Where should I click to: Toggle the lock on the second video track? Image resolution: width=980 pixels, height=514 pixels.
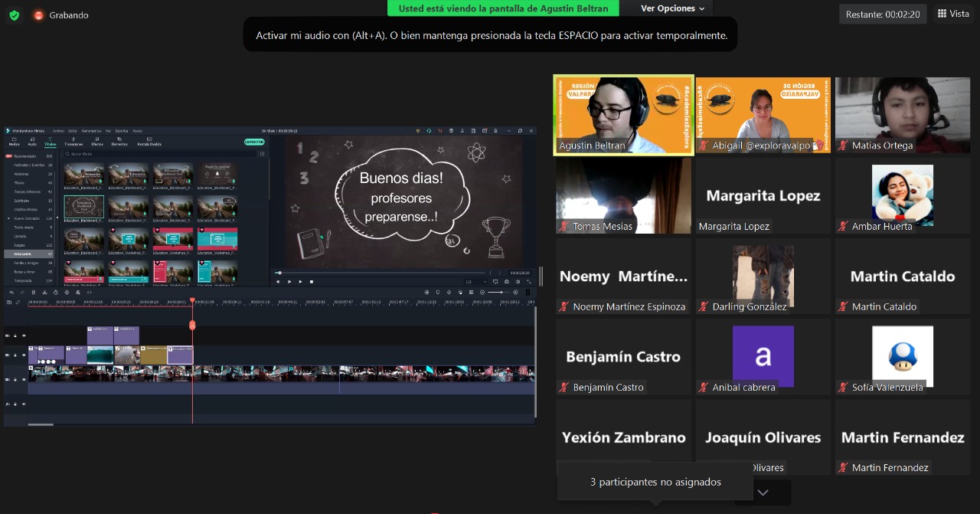pos(15,355)
